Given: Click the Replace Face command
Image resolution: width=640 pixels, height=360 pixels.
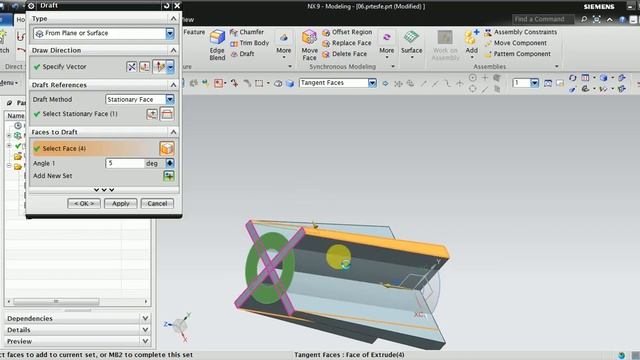Looking at the screenshot, I should [347, 43].
